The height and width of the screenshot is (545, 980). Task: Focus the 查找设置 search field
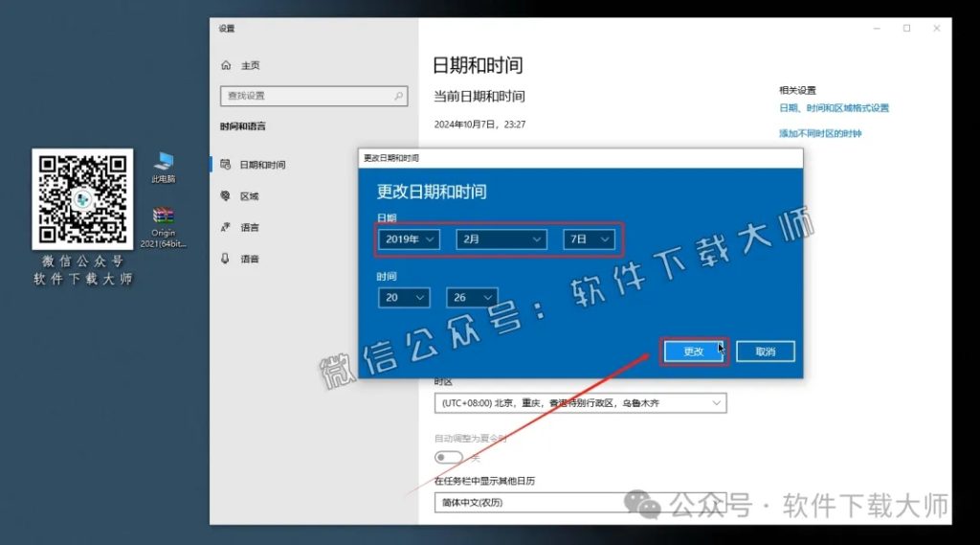click(x=314, y=96)
